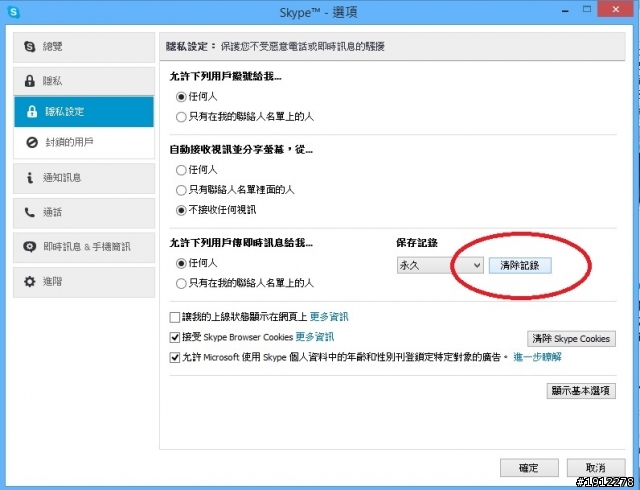Click the Skype logo in title bar
Screen dimensions: 640x490
pyautogui.click(x=13, y=11)
